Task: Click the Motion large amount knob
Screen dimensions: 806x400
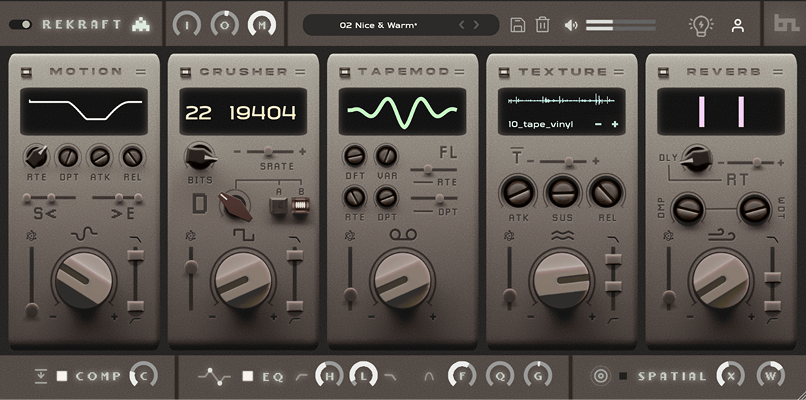Action: (84, 280)
